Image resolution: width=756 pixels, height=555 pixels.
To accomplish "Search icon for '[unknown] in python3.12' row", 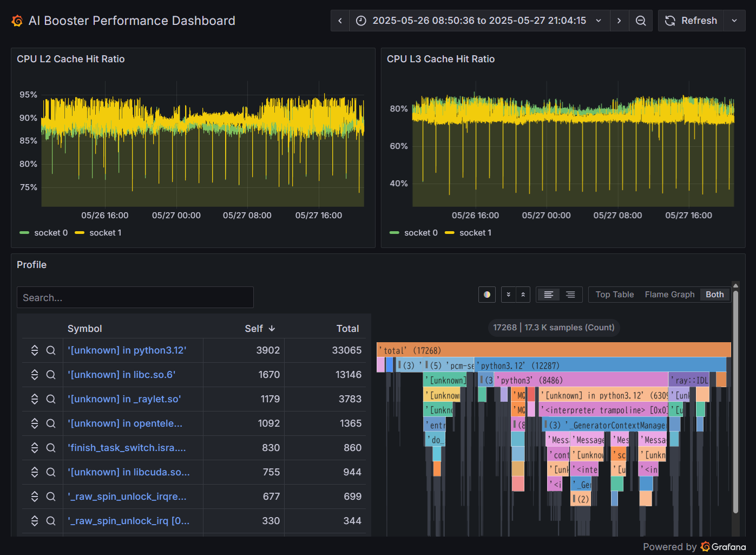I will click(51, 350).
